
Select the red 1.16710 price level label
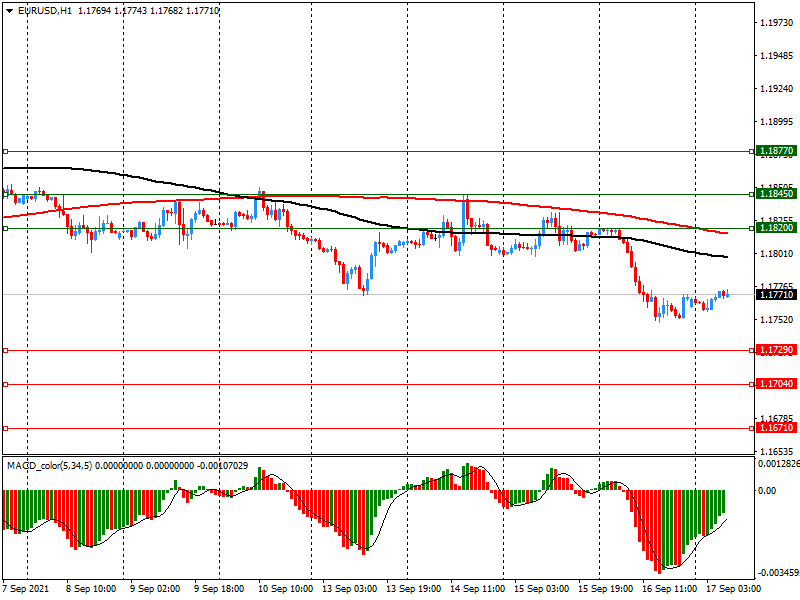click(x=777, y=427)
